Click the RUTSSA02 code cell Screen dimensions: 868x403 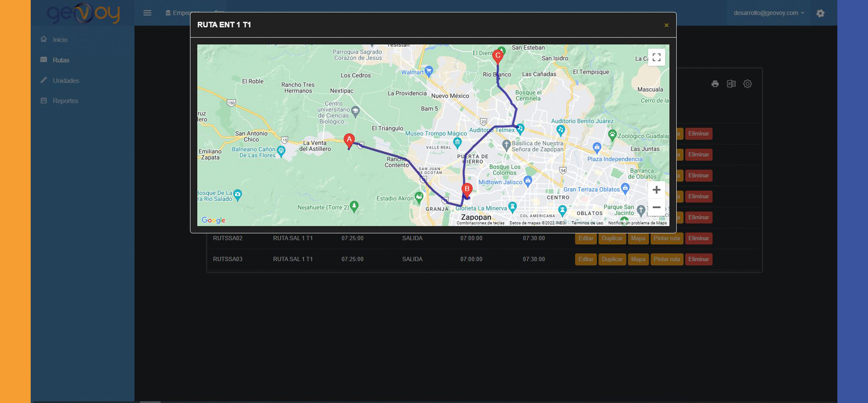click(228, 238)
